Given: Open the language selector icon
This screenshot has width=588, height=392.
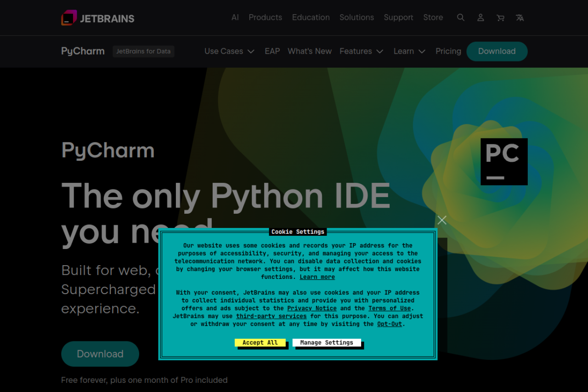Looking at the screenshot, I should [x=520, y=17].
